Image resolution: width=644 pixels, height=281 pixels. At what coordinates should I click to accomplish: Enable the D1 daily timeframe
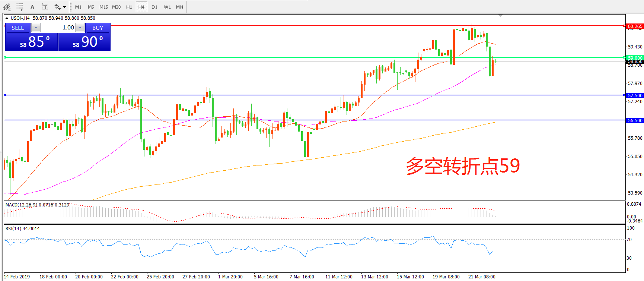154,7
